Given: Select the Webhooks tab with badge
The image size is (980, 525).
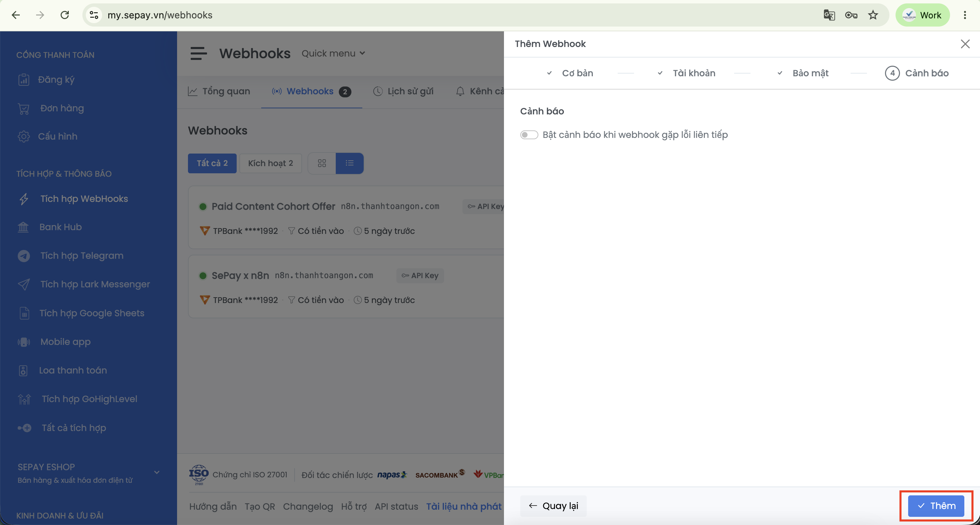Looking at the screenshot, I should [x=311, y=91].
